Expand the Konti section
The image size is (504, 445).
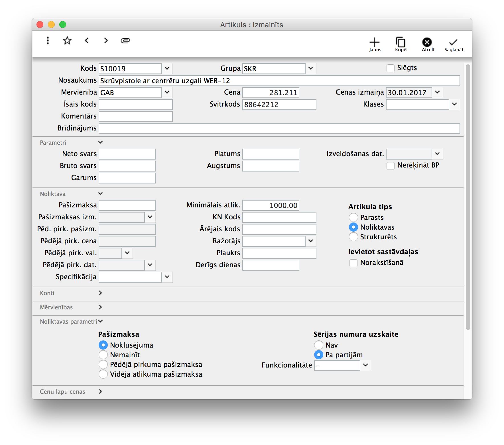pyautogui.click(x=100, y=293)
